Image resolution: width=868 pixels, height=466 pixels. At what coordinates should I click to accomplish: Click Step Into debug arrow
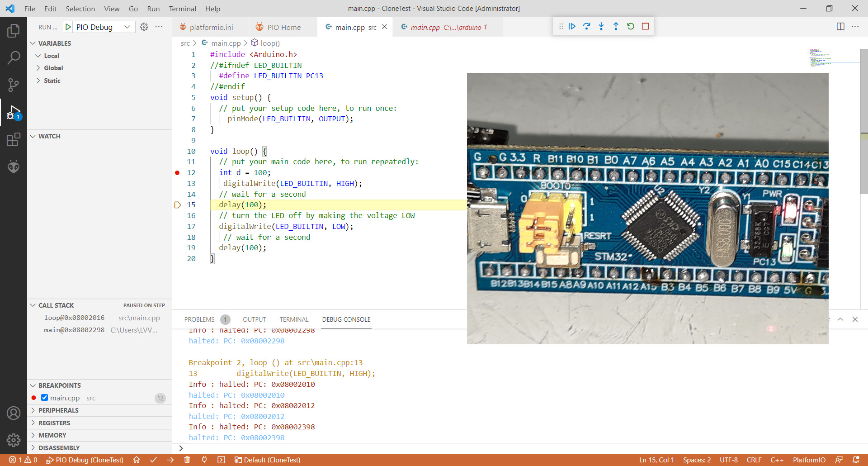601,27
